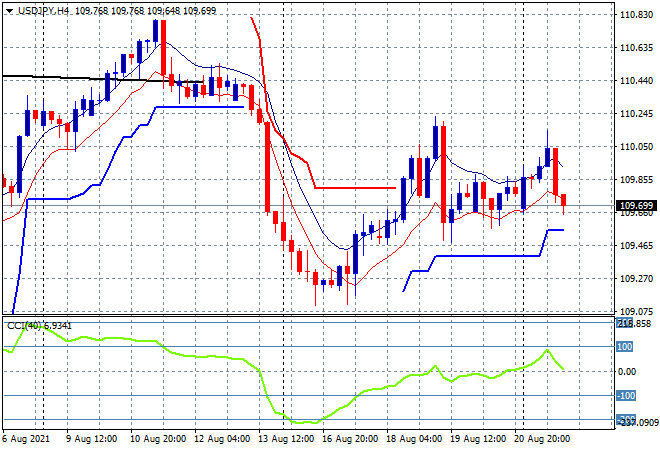Click the 109.270 price scale label

click(636, 279)
